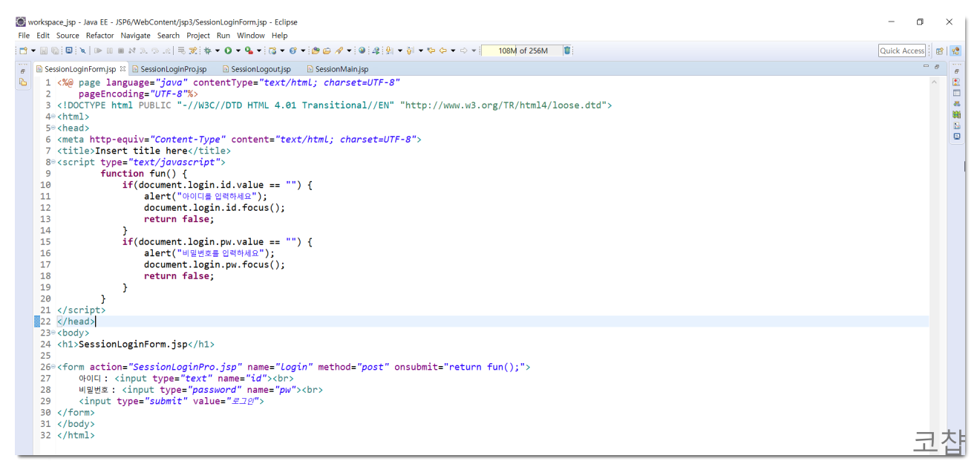Open the New wizard dropdown arrow
The width and height of the screenshot is (980, 470).
pyautogui.click(x=33, y=50)
